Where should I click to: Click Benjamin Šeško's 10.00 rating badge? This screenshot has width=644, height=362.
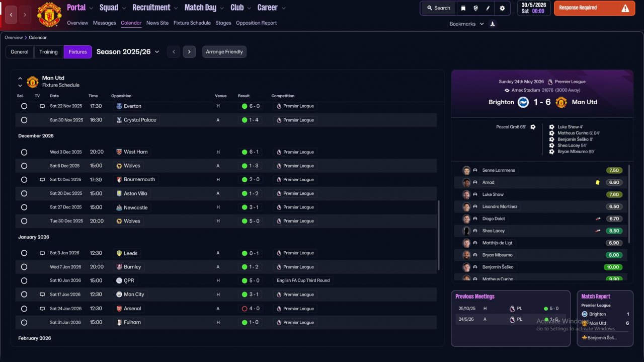613,267
